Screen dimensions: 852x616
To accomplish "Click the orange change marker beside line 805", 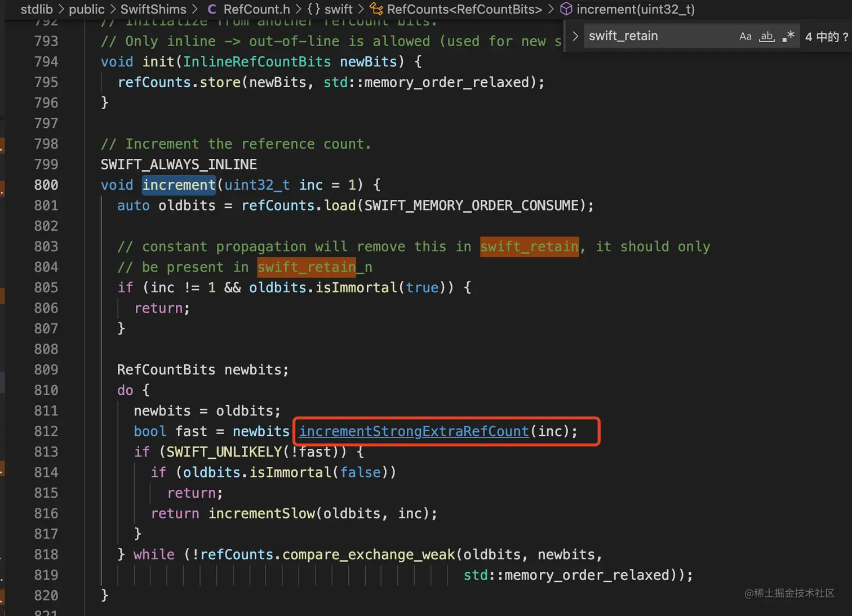I will [x=2, y=296].
